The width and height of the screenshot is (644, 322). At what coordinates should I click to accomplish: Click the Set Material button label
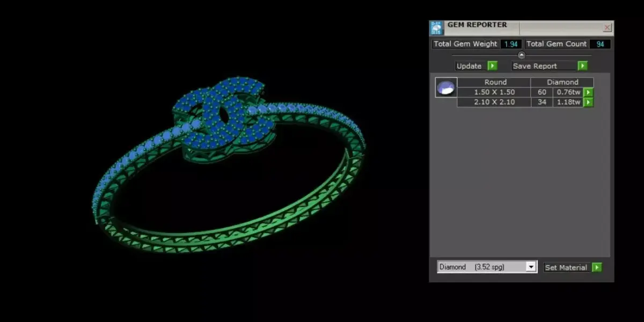[x=566, y=267]
